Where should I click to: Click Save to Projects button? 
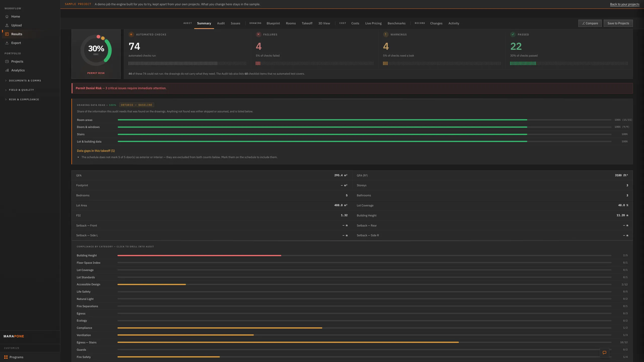(618, 23)
